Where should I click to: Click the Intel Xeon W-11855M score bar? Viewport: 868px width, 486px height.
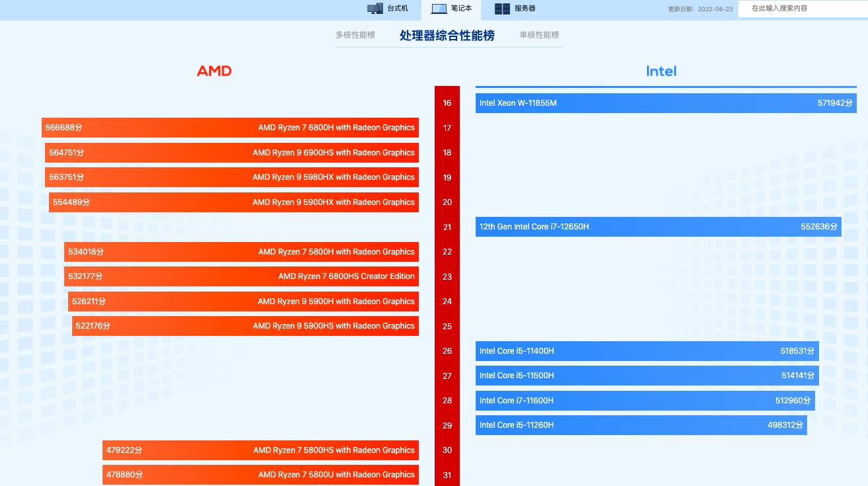click(x=666, y=102)
